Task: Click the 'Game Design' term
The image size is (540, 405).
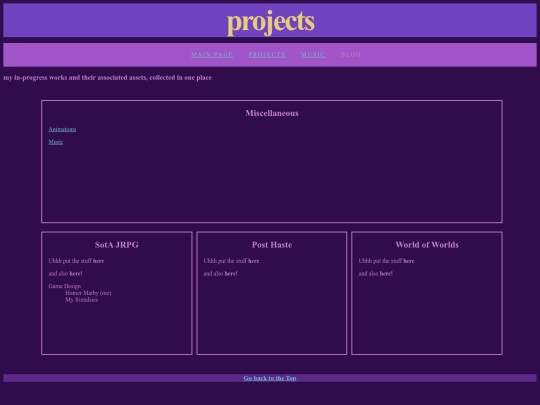Action: (65, 286)
